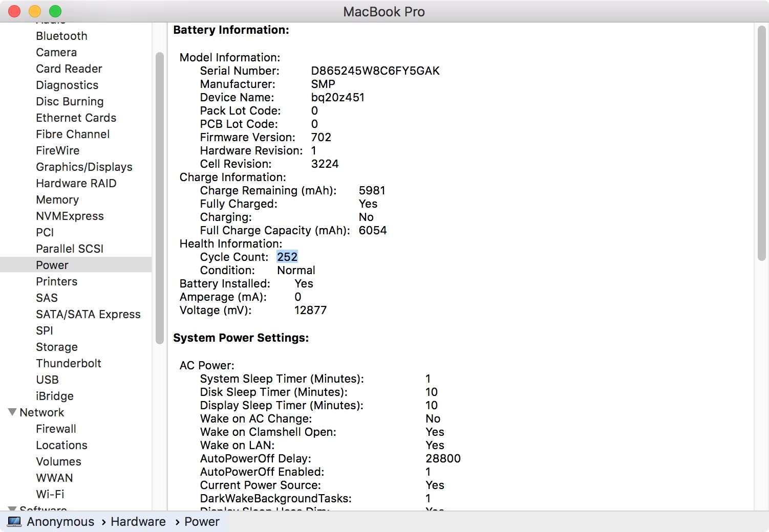
Task: Open Card Reader hardware info
Action: click(69, 69)
